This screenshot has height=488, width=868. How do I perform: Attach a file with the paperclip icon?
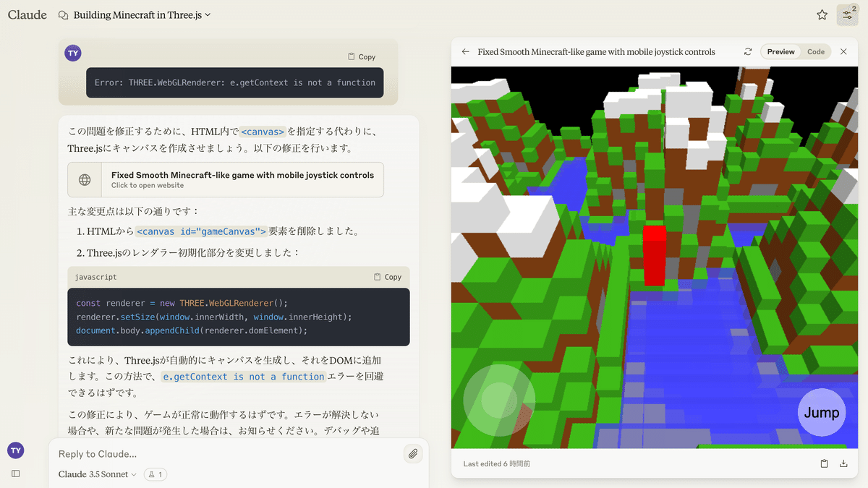click(x=412, y=454)
